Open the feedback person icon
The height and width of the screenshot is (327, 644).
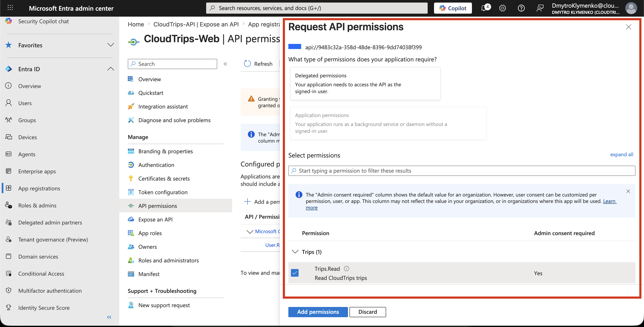[540, 8]
